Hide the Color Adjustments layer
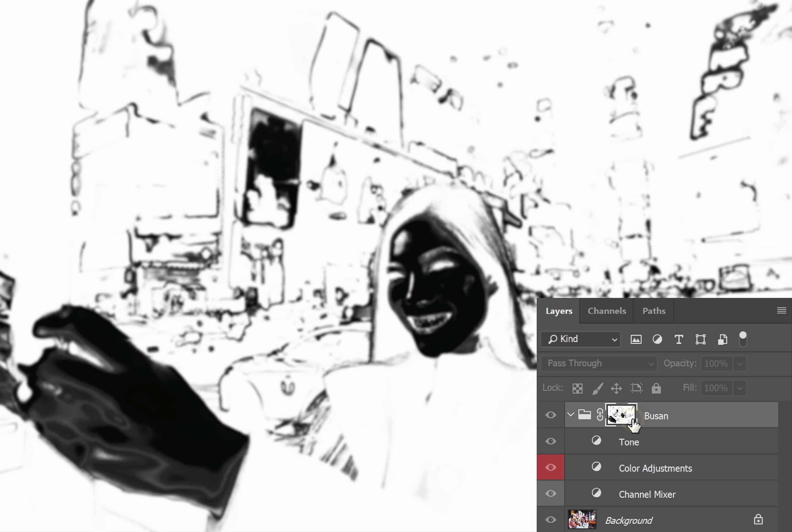Viewport: 792px width, 532px height. coord(551,468)
